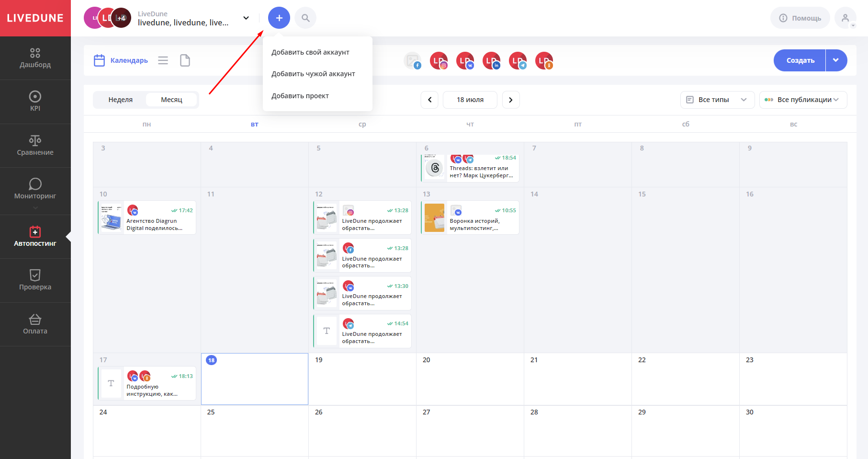Open the Помощь help button

(x=800, y=18)
